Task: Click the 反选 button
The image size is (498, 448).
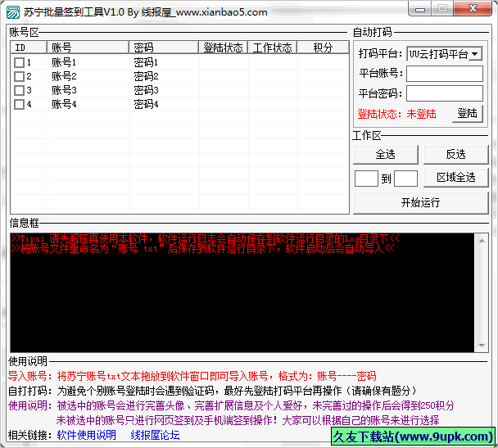Action: [x=455, y=154]
